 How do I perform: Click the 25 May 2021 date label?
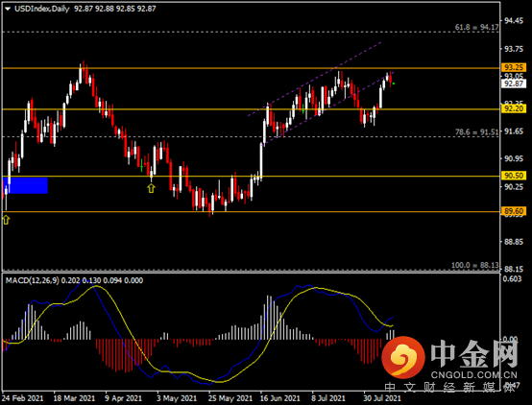point(230,398)
